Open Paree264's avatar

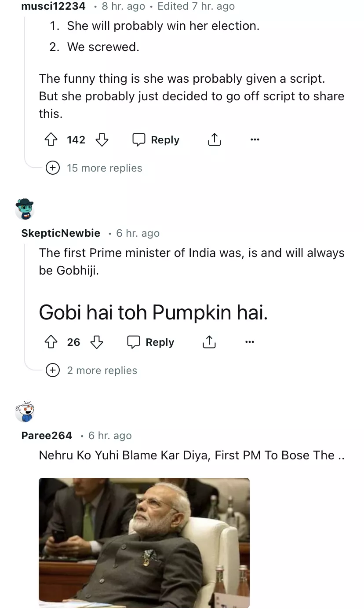(x=24, y=411)
